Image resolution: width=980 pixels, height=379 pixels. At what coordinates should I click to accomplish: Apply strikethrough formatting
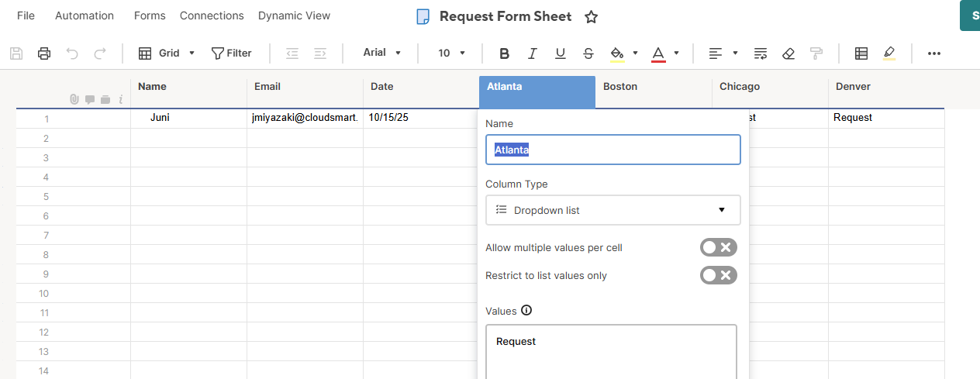pos(588,53)
